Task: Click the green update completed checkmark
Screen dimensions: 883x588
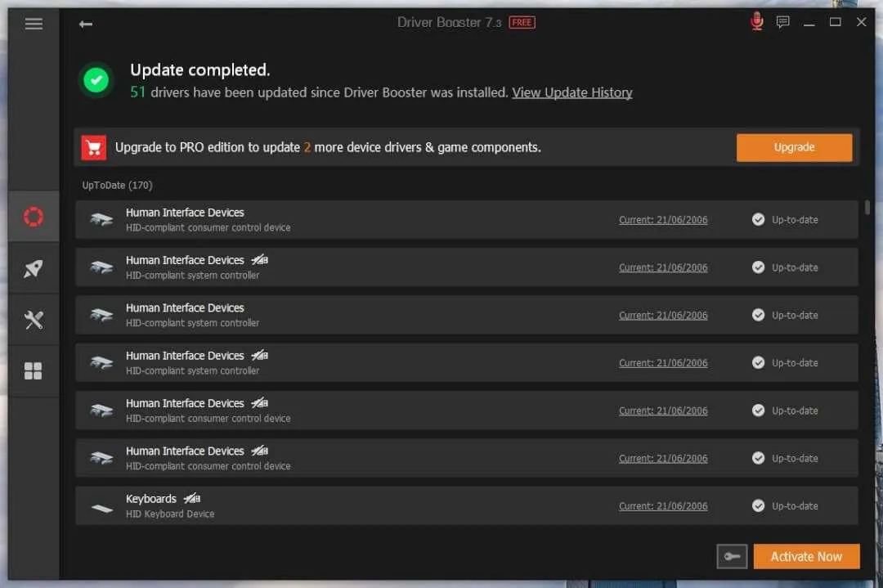Action: coord(96,80)
